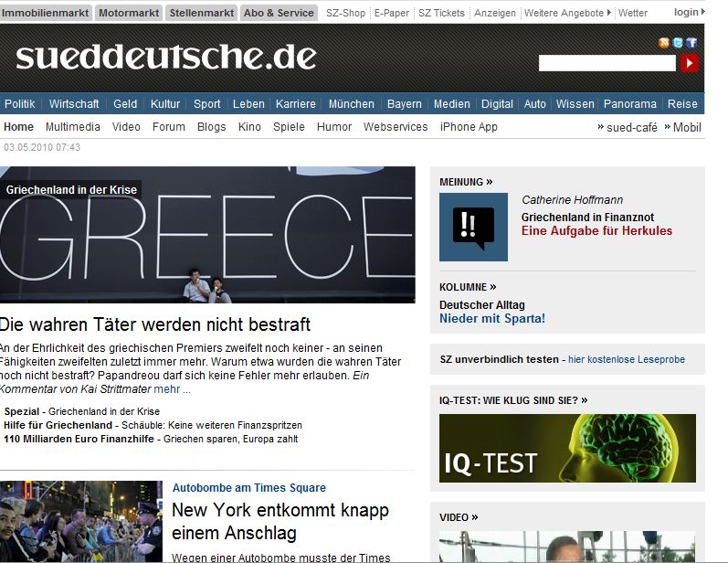728x563 pixels.
Task: Click the GREECE lead story image
Action: pyautogui.click(x=207, y=235)
